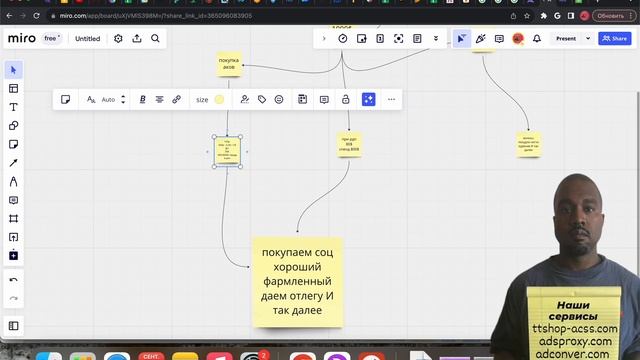Select the 'покупка акков' sticky note
Screen dimensions: 640x360
229,64
